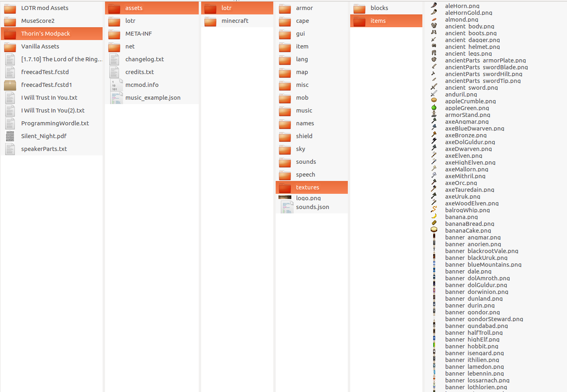Select I Will Trust In You(2).txt
The width and height of the screenshot is (567, 392).
[x=52, y=111]
